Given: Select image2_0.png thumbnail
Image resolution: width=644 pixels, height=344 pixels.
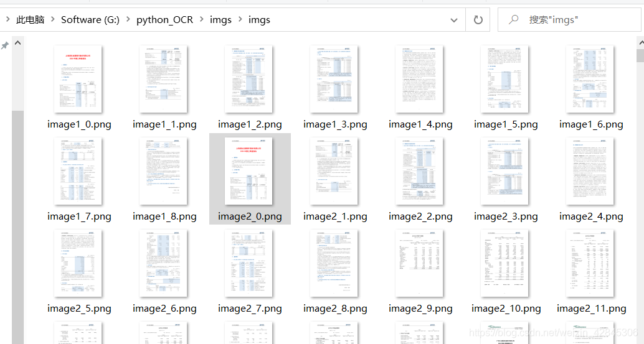Looking at the screenshot, I should click(249, 171).
